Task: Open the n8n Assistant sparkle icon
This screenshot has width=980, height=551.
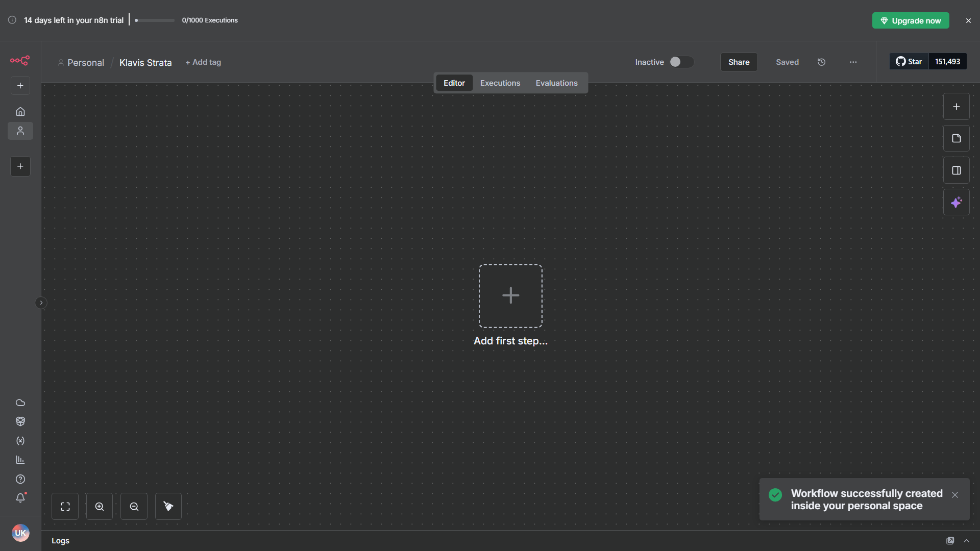Action: 957,202
